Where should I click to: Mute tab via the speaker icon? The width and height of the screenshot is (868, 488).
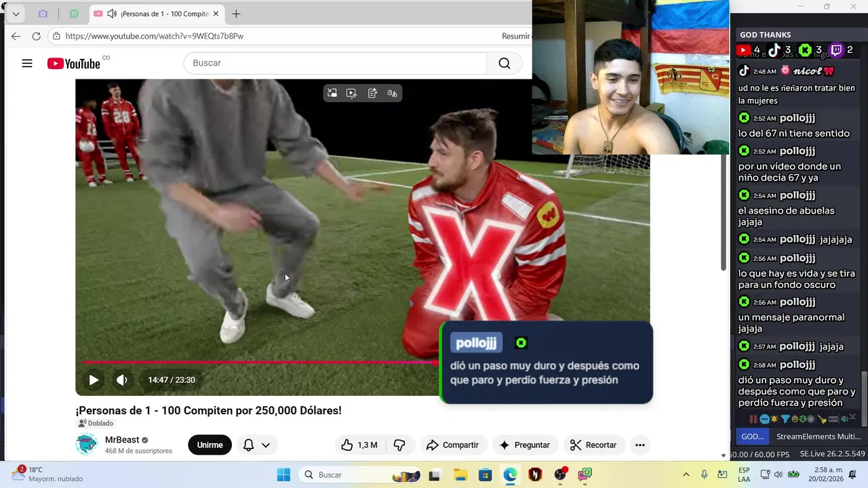pos(112,14)
